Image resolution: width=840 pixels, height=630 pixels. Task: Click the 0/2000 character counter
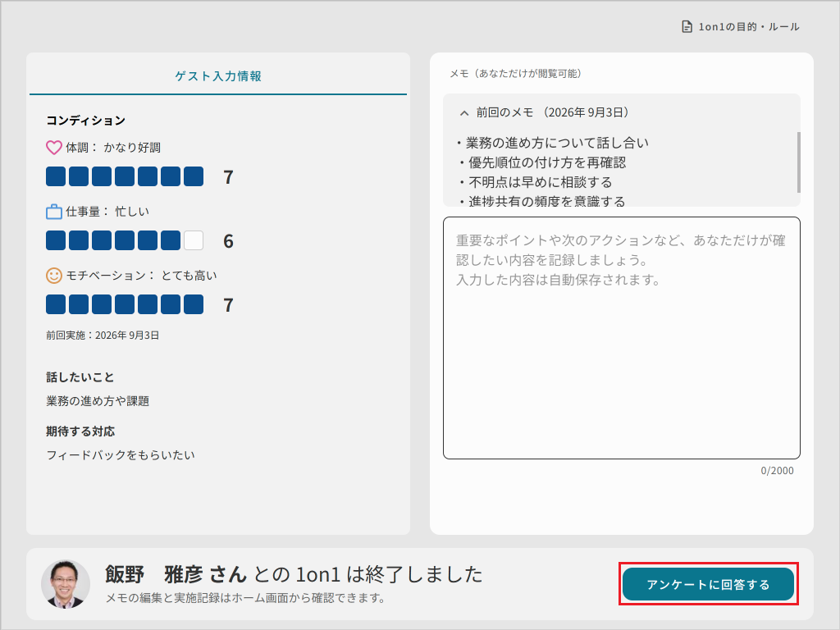[x=778, y=471]
